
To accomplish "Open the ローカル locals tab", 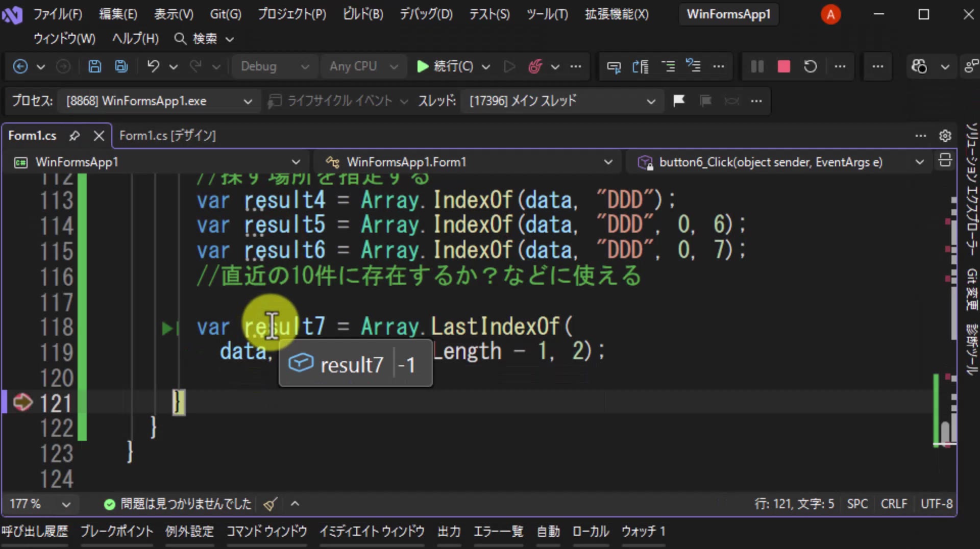I will (591, 532).
